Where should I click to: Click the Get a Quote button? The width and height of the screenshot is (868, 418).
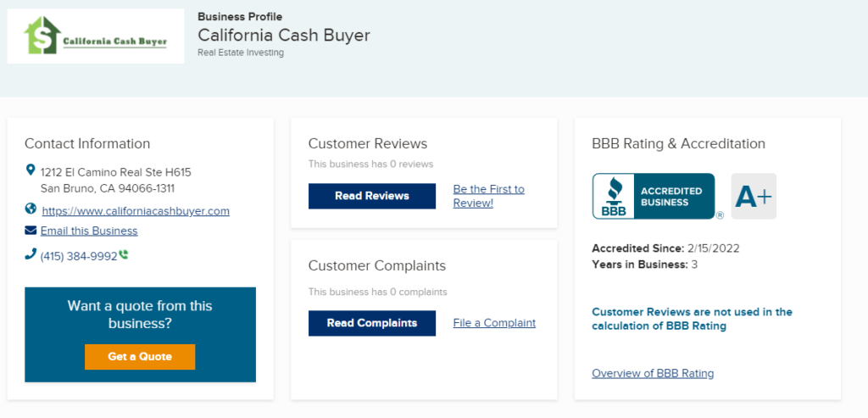(140, 357)
